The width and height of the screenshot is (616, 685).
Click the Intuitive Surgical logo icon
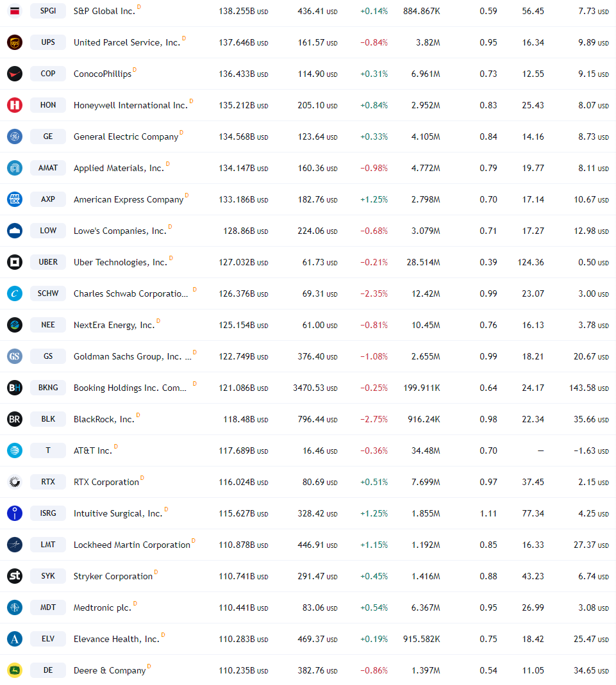coord(15,513)
